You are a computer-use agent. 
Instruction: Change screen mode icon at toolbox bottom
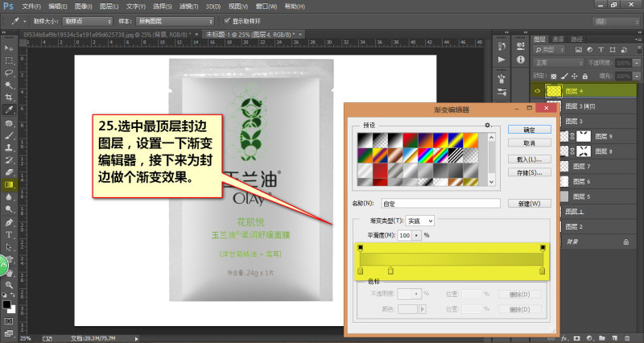[9, 333]
